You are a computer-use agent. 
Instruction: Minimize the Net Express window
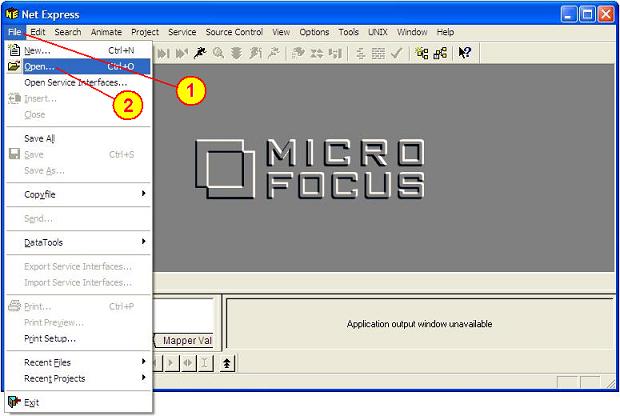tap(569, 15)
